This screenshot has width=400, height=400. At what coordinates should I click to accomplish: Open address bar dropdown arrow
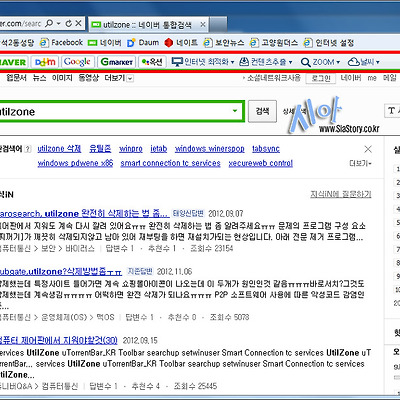pos(58,24)
